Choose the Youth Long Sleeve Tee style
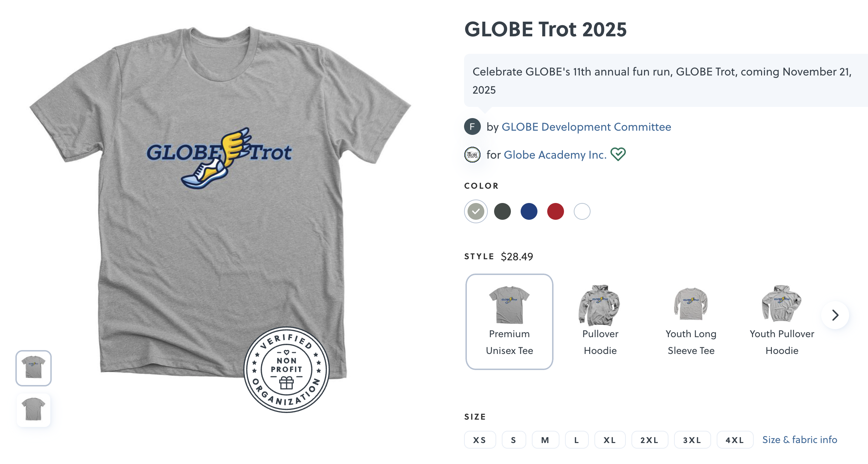The width and height of the screenshot is (868, 464). click(x=691, y=321)
